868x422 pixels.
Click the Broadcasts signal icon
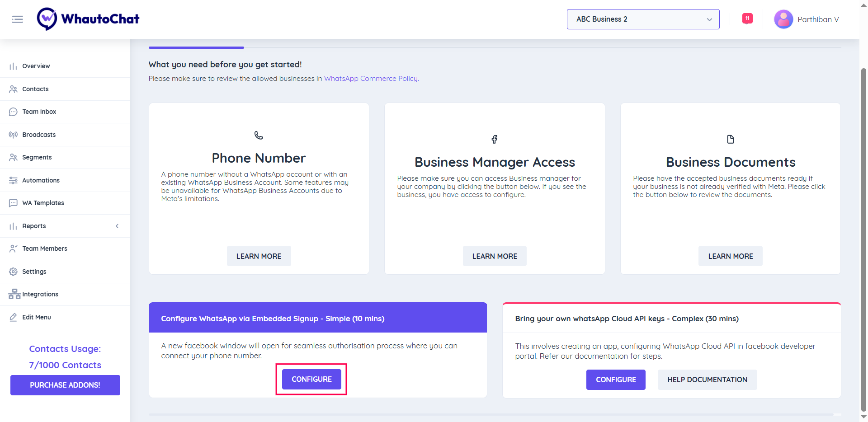pyautogui.click(x=13, y=135)
